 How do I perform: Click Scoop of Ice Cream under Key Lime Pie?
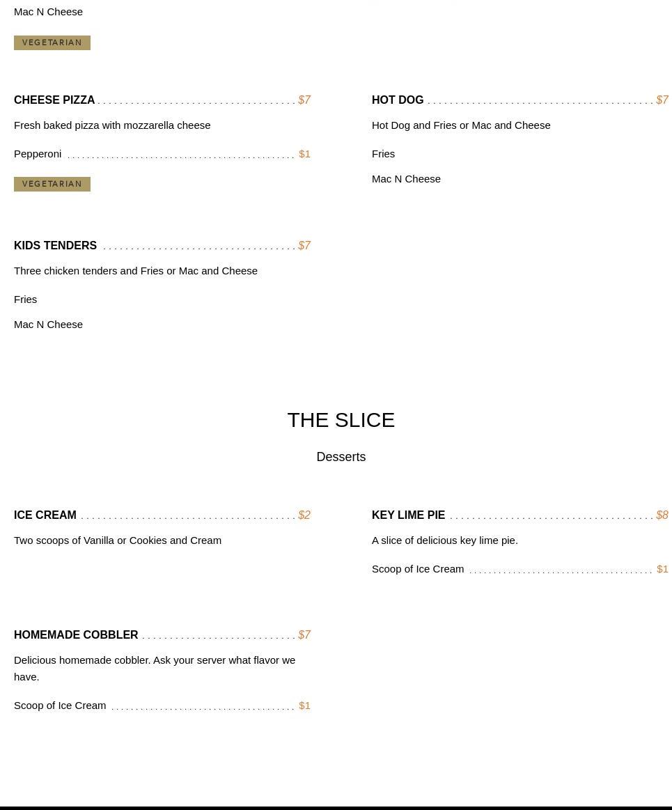(x=418, y=569)
